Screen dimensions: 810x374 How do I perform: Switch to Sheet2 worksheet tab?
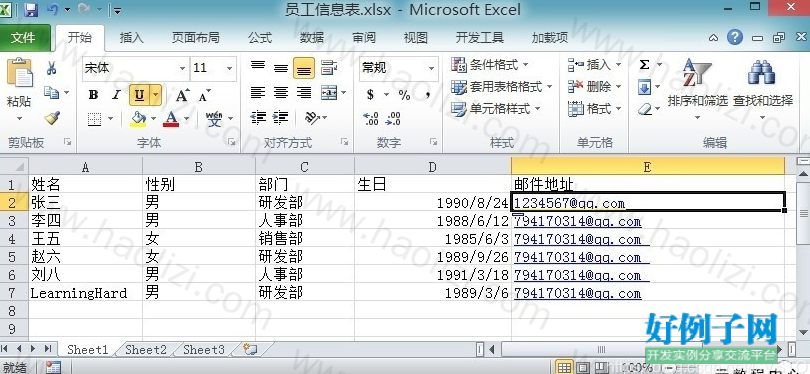[146, 350]
